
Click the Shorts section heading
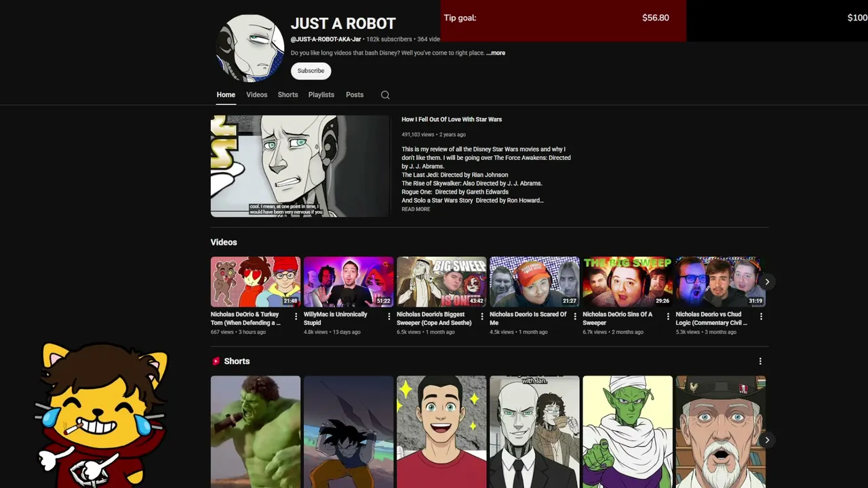point(237,361)
